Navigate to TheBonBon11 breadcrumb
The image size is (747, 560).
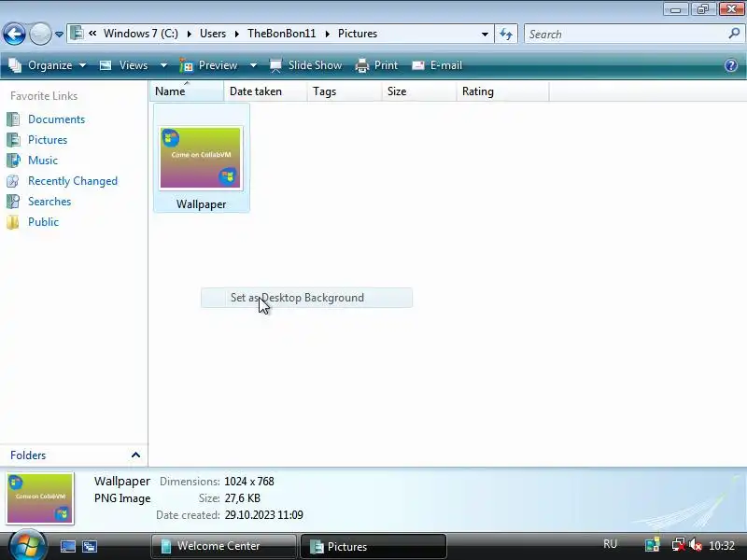click(x=282, y=34)
